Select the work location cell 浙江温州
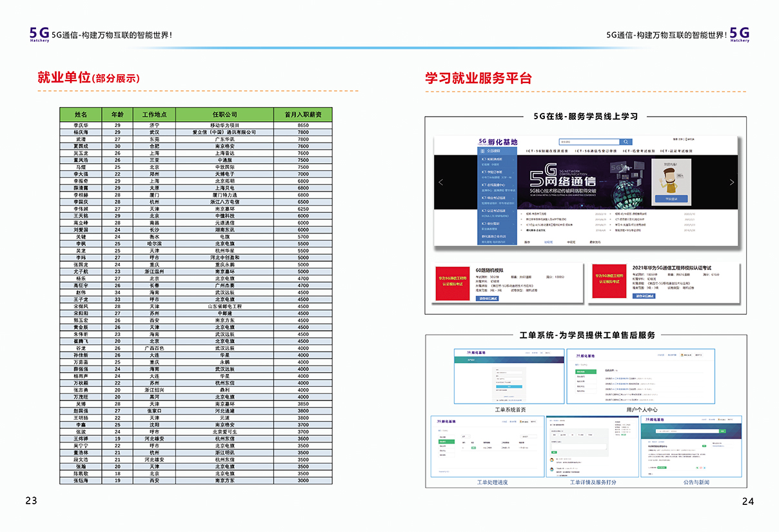Image resolution: width=779 pixels, height=532 pixels. click(154, 271)
